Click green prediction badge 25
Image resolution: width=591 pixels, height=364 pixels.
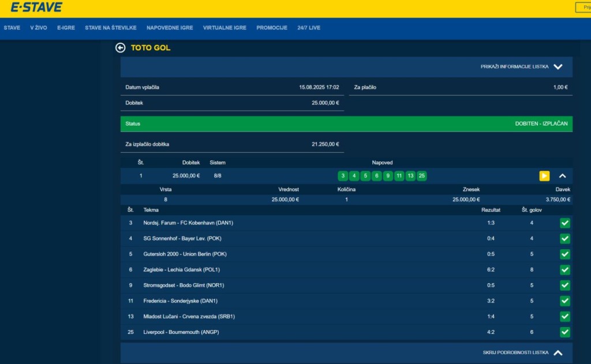422,176
